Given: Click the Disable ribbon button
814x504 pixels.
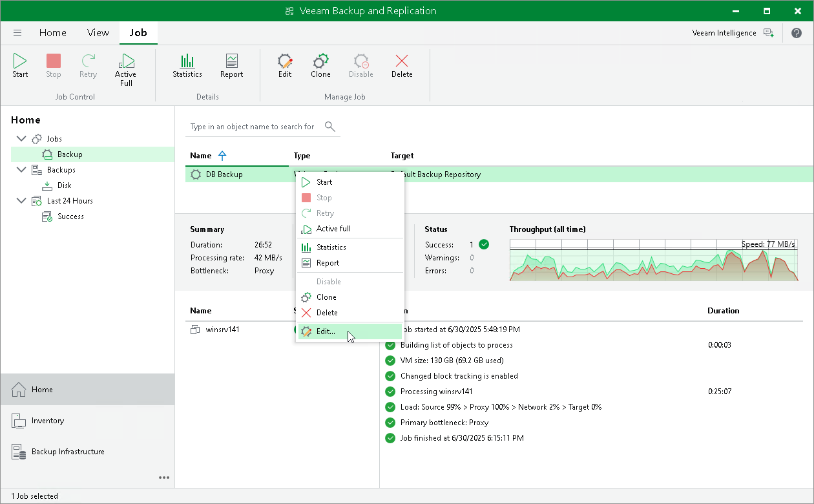Looking at the screenshot, I should [x=361, y=67].
